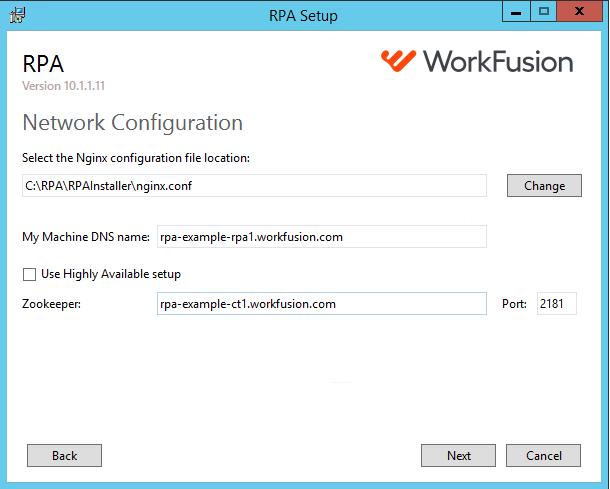
Task: Maximize the RPA Setup window
Action: coord(544,12)
